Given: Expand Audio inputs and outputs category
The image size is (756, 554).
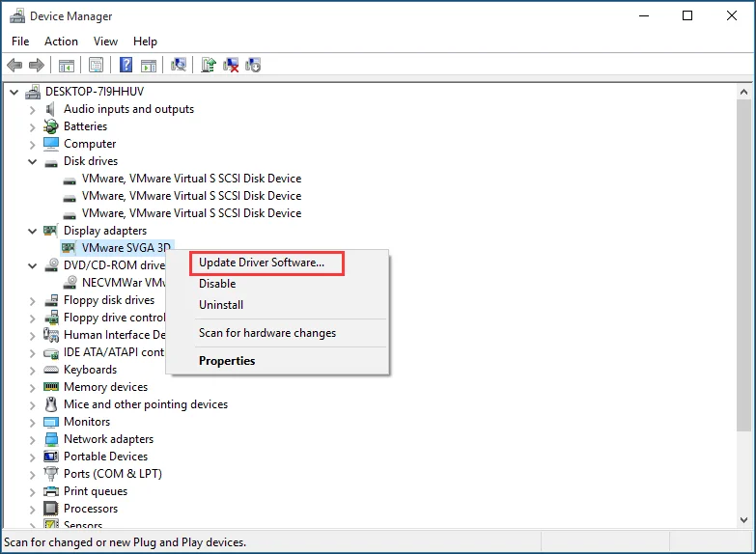Looking at the screenshot, I should 32,110.
